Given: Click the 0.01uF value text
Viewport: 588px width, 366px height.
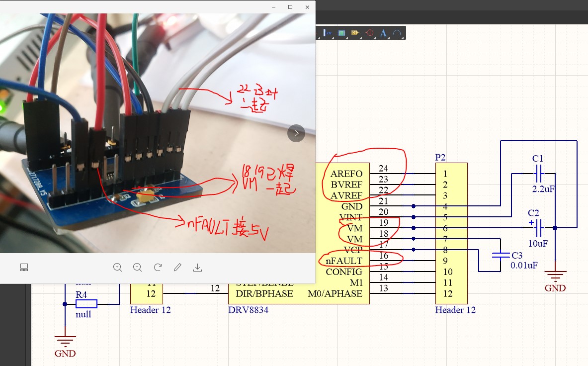Looking at the screenshot, I should 524,266.
